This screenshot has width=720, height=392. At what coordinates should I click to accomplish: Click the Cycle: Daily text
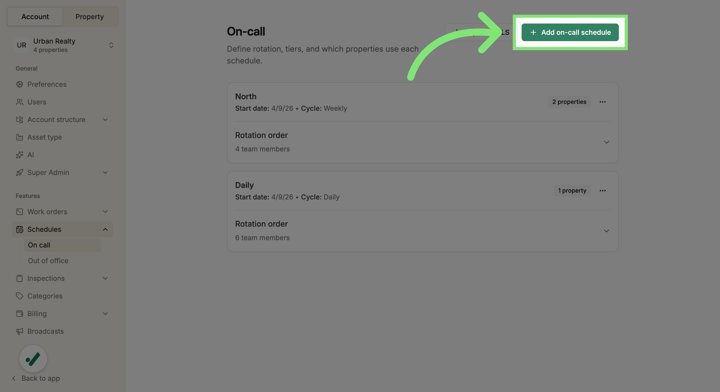tap(320, 197)
